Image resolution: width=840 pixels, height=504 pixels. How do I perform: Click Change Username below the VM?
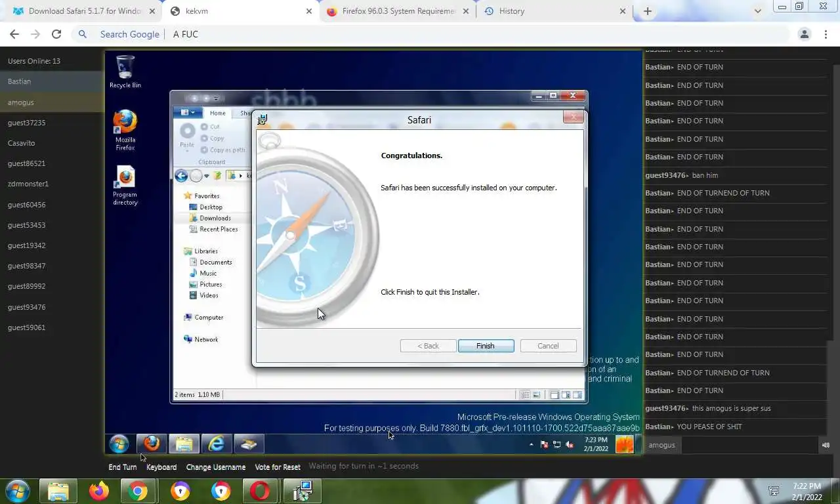216,467
